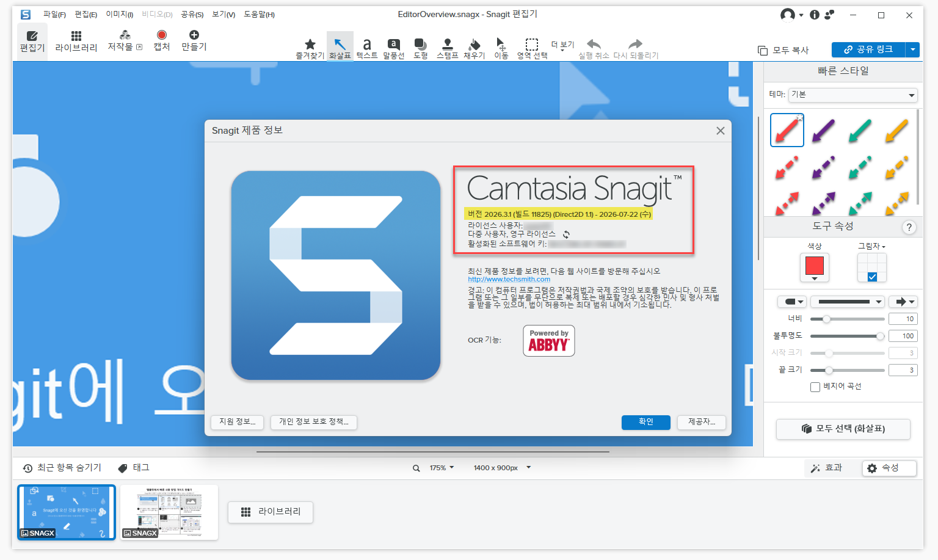Apply the solid teal arrow quick style
This screenshot has width=938, height=560.
[x=860, y=130]
